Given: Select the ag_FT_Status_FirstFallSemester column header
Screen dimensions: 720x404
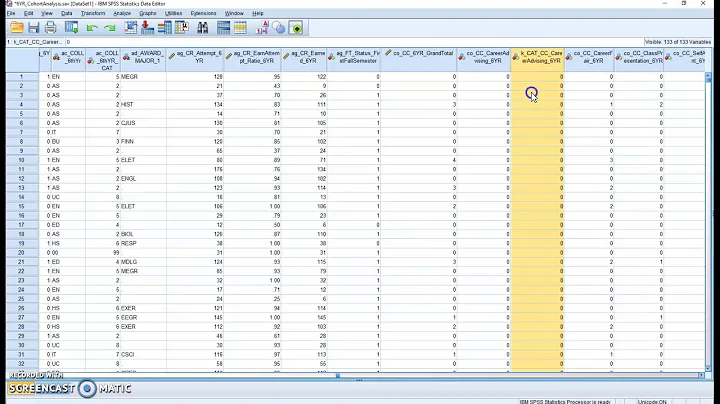Looking at the screenshot, I should 354,60.
